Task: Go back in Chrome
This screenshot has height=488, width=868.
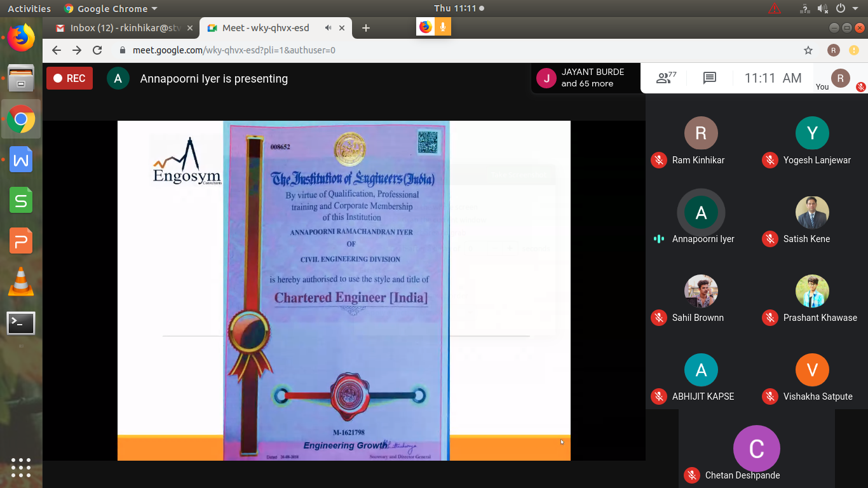Action: (57, 50)
